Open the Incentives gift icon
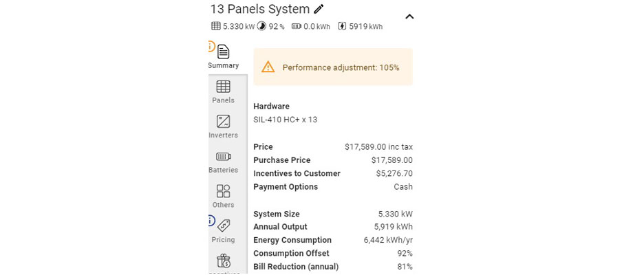The height and width of the screenshot is (275, 644). click(x=224, y=263)
